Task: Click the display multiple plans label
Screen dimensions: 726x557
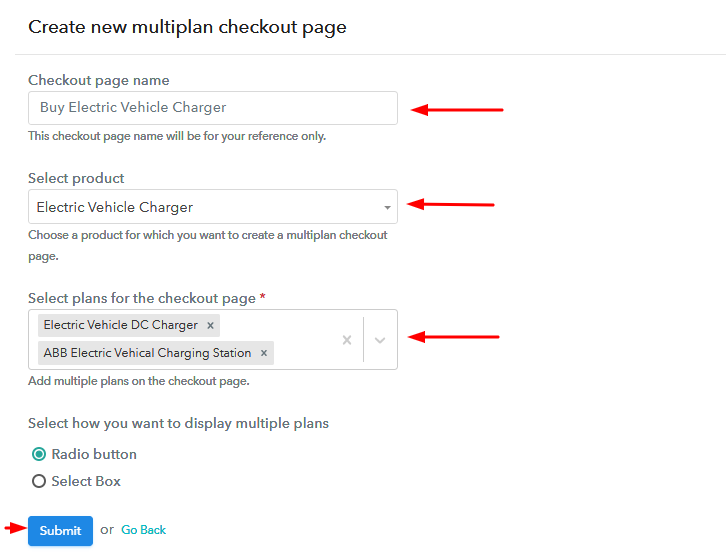Action: tap(178, 423)
